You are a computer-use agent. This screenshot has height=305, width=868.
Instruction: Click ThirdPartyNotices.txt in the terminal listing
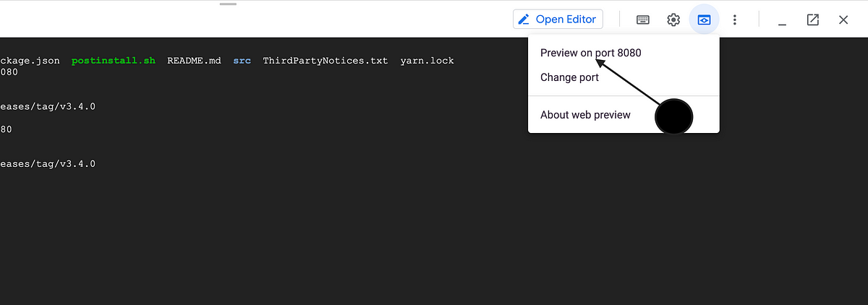click(325, 61)
